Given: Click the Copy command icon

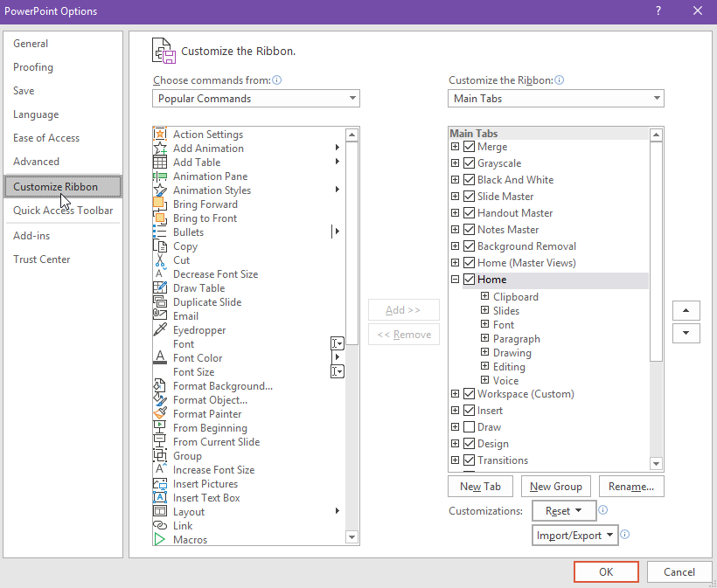Looking at the screenshot, I should pyautogui.click(x=160, y=246).
